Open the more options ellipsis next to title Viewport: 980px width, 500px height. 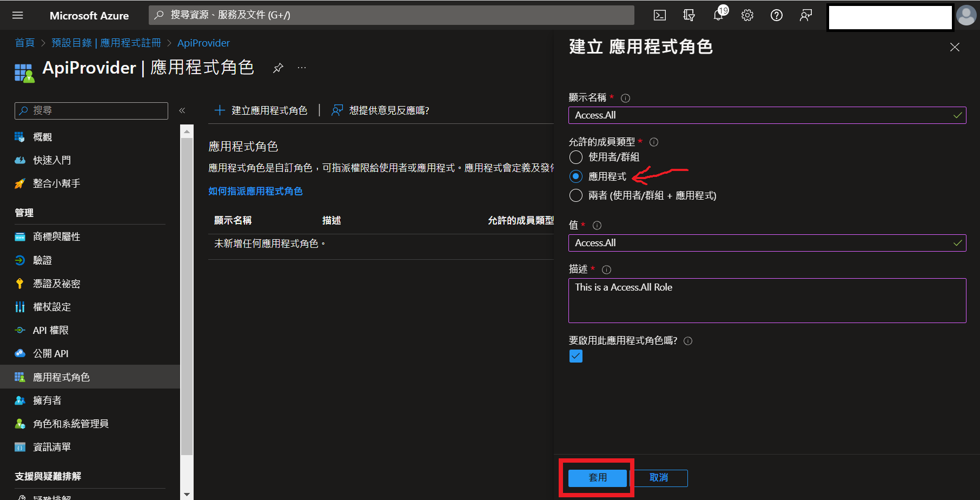point(302,68)
